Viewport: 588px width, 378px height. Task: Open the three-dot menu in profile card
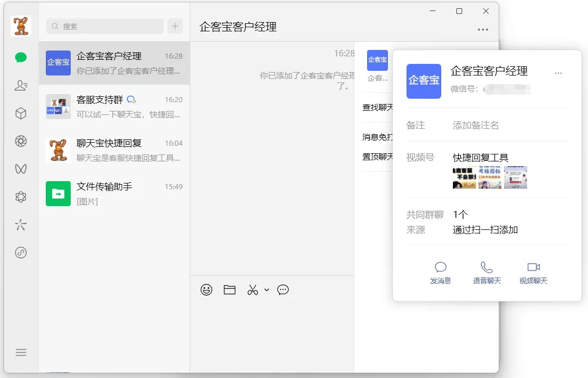coord(558,73)
